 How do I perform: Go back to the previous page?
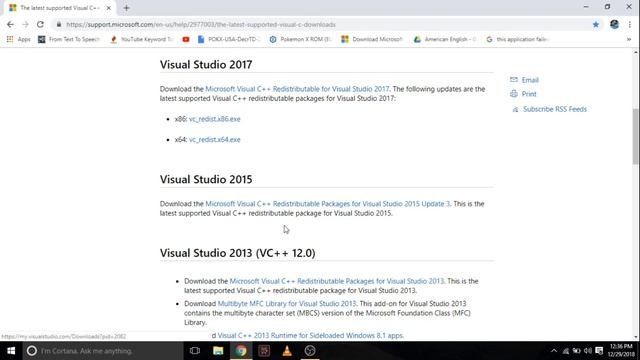pyautogui.click(x=10, y=24)
